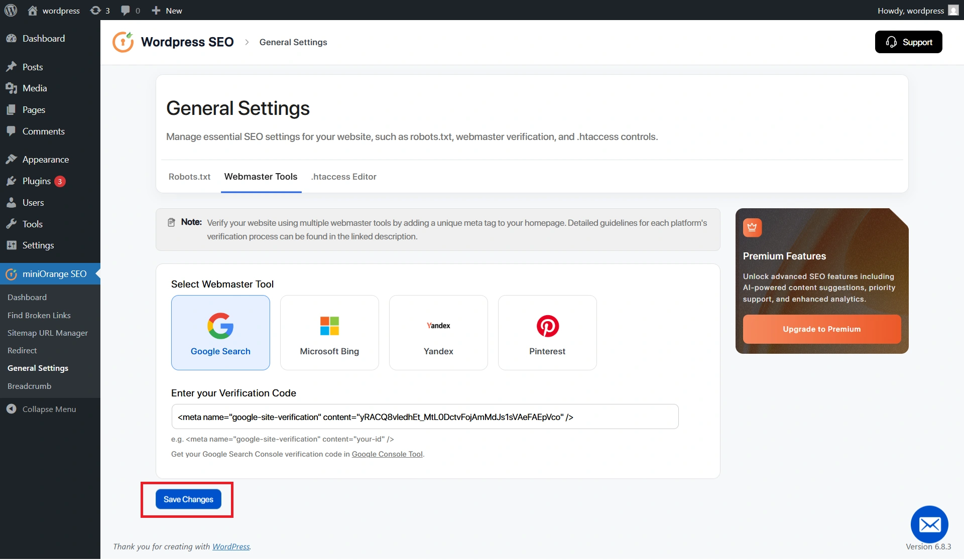Collapse the admin sidebar menu
964x560 pixels.
point(42,408)
